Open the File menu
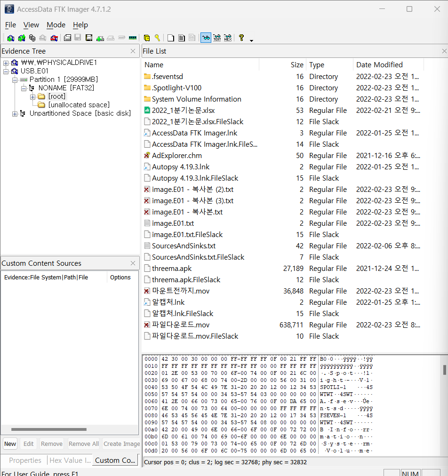 (x=11, y=25)
